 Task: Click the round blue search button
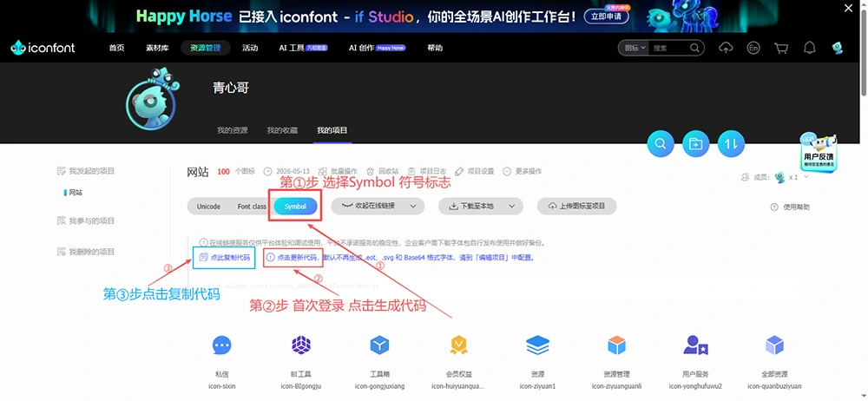661,143
